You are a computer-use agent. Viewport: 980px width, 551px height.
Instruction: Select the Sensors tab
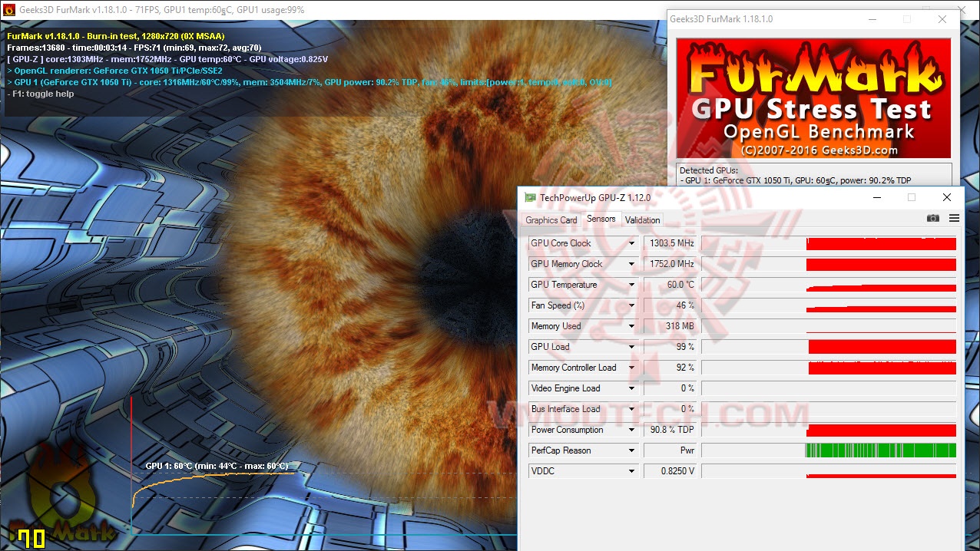[601, 219]
